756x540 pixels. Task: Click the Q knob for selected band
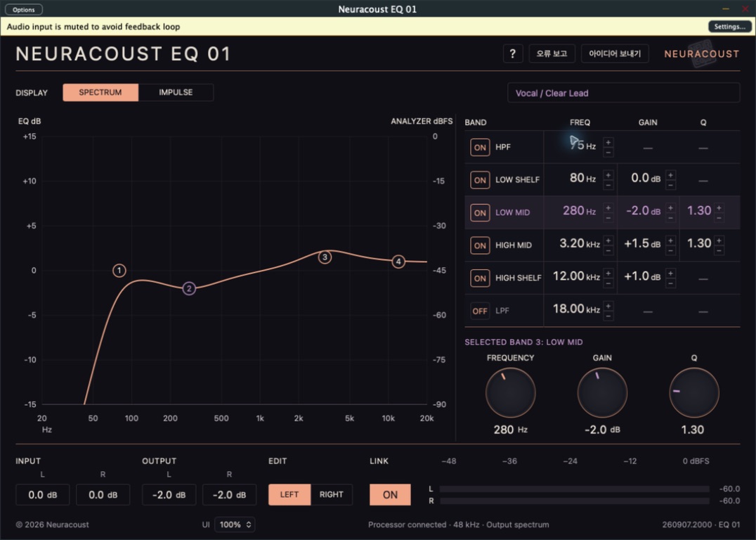[693, 393]
